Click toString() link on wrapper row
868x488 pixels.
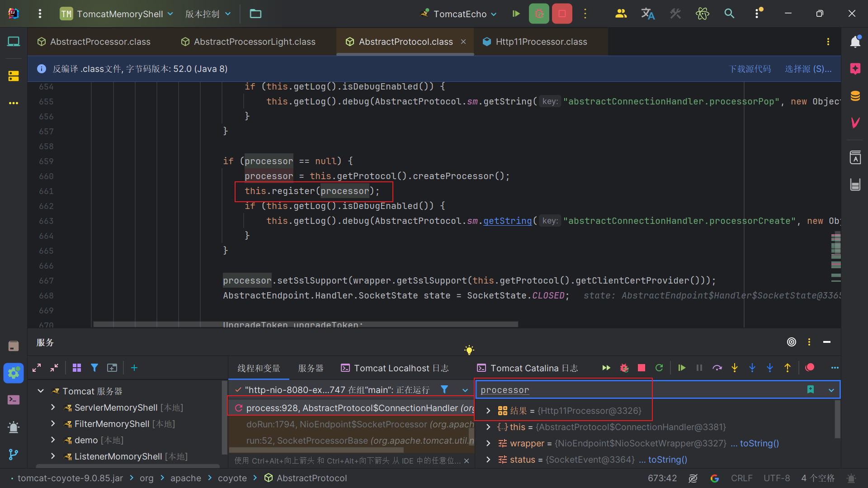759,443
